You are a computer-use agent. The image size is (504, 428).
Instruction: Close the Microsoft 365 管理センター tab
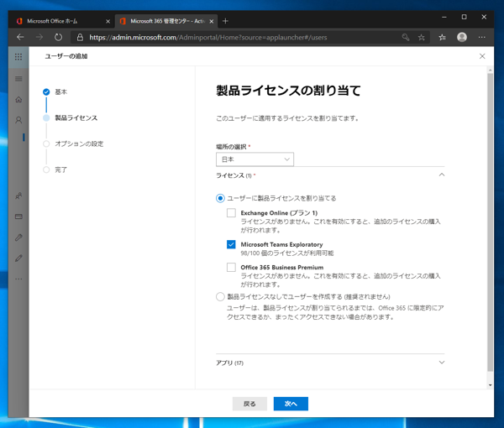(212, 22)
